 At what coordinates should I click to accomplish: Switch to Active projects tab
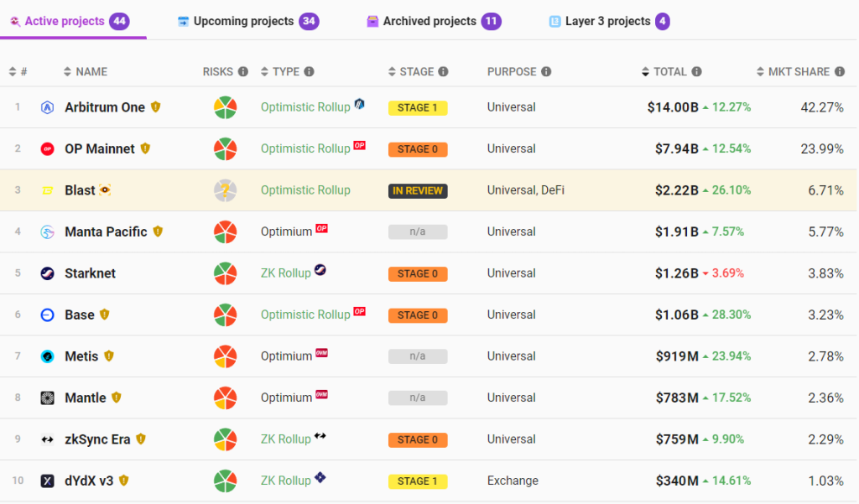click(70, 21)
